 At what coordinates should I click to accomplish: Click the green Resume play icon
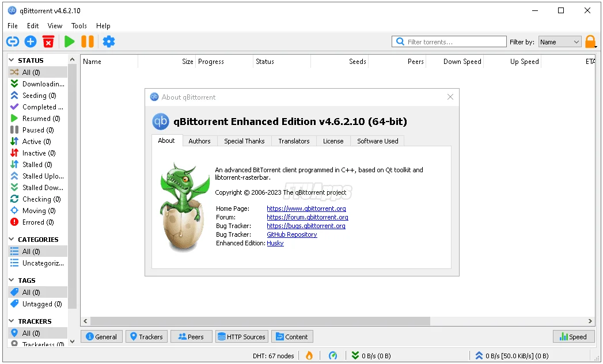pos(70,41)
